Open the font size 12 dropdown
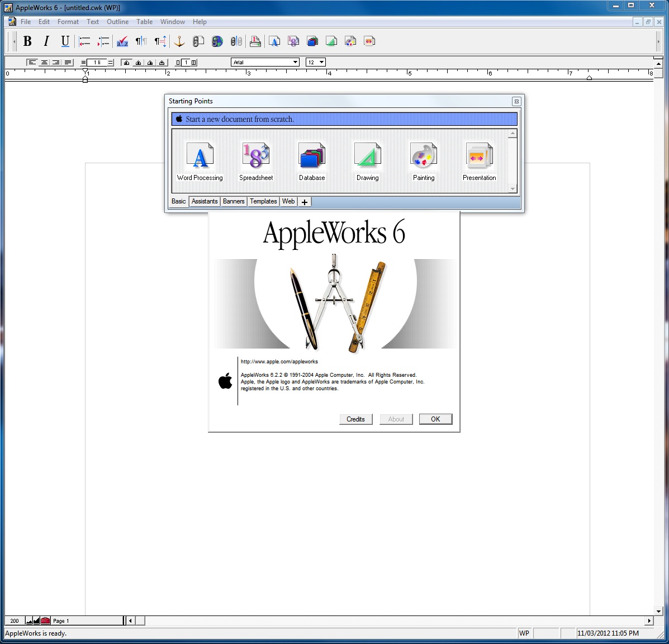Viewport: 669px width, 644px height. pos(316,62)
